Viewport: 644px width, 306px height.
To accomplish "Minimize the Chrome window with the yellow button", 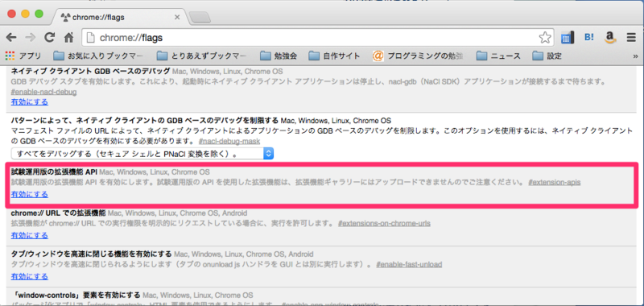I will click(25, 14).
